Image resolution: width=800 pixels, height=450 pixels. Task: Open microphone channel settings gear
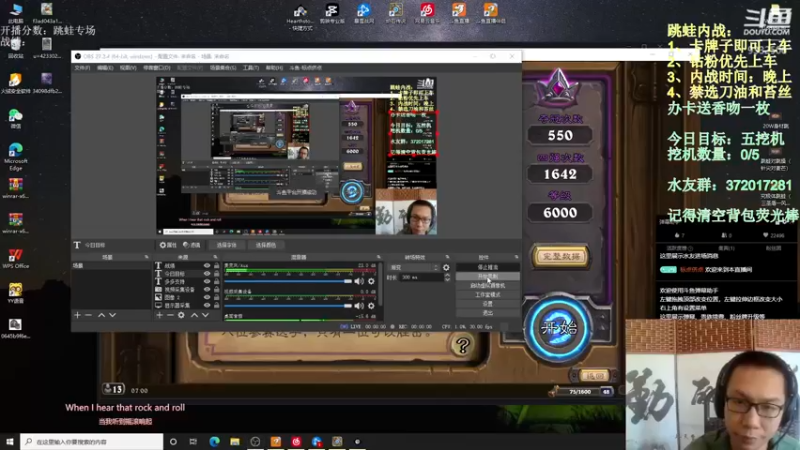coord(371,281)
